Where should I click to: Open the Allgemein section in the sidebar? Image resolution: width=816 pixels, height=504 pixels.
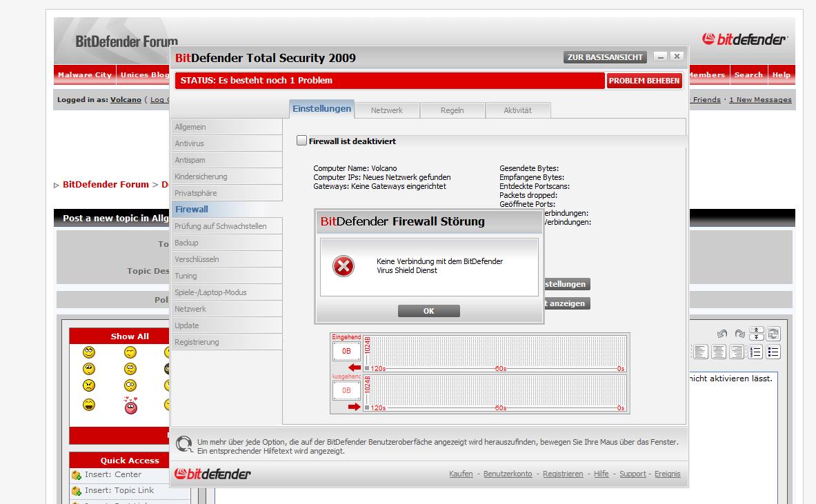(x=227, y=127)
